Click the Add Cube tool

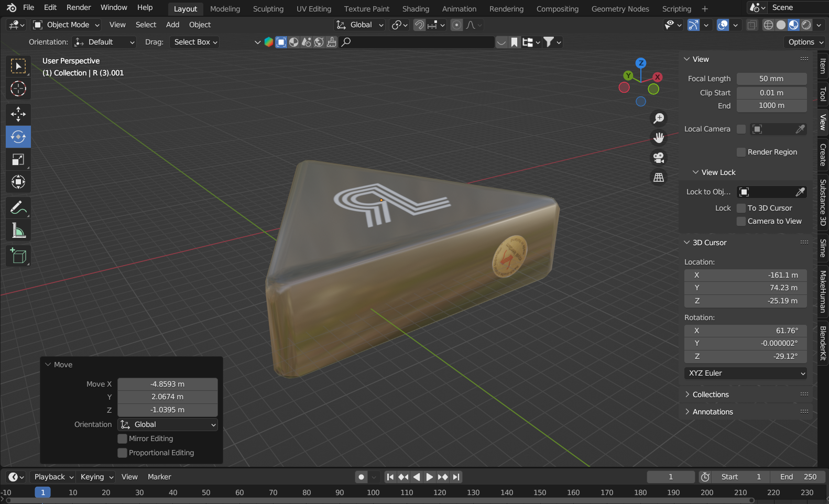(x=18, y=256)
